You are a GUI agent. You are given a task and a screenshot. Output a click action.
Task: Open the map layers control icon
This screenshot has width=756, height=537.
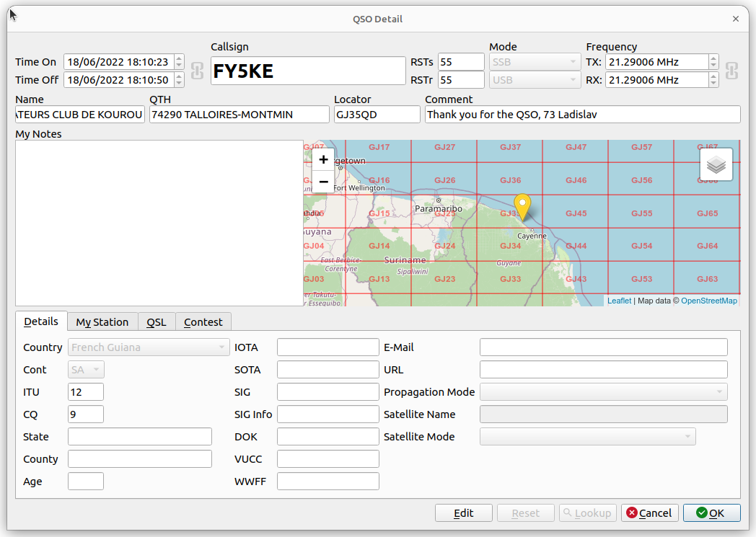(x=716, y=164)
